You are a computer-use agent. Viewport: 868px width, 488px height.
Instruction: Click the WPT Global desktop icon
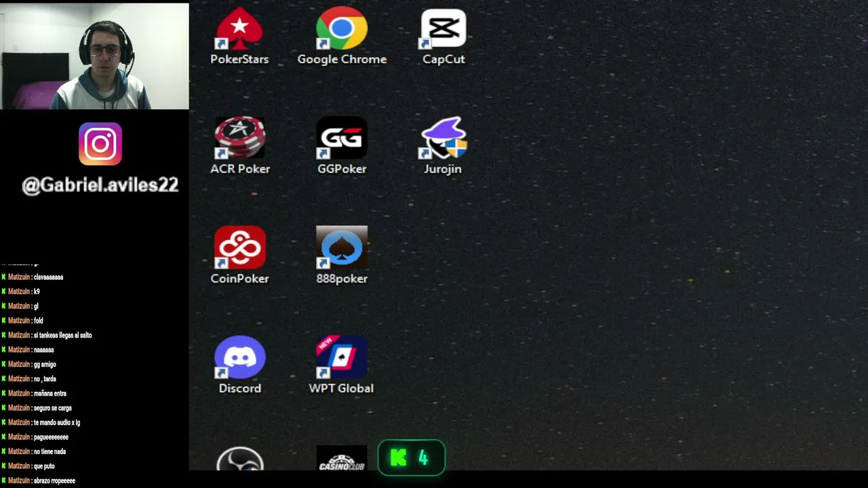(341, 365)
